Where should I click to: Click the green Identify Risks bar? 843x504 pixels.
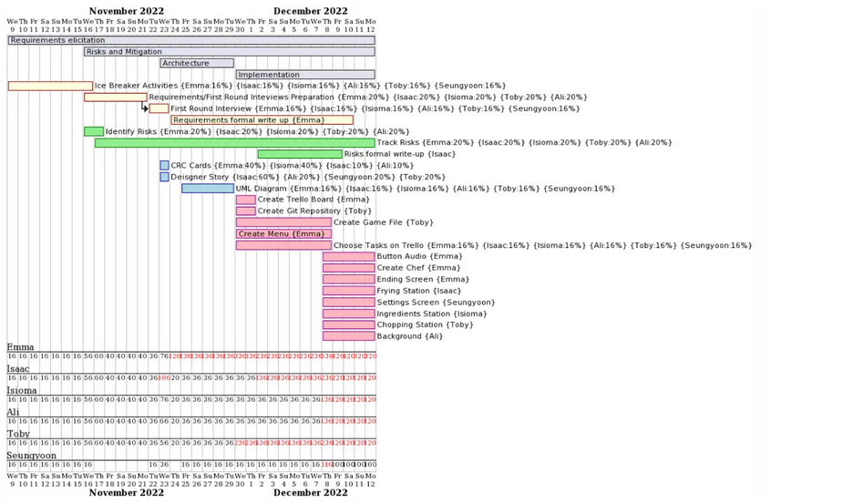pyautogui.click(x=94, y=131)
